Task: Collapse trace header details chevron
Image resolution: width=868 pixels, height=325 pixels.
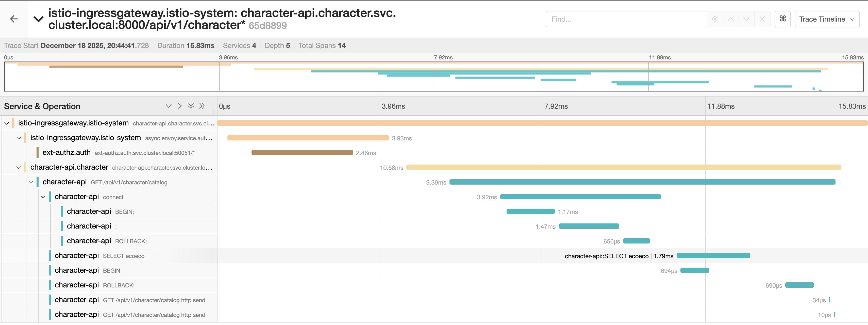Action: tap(39, 19)
